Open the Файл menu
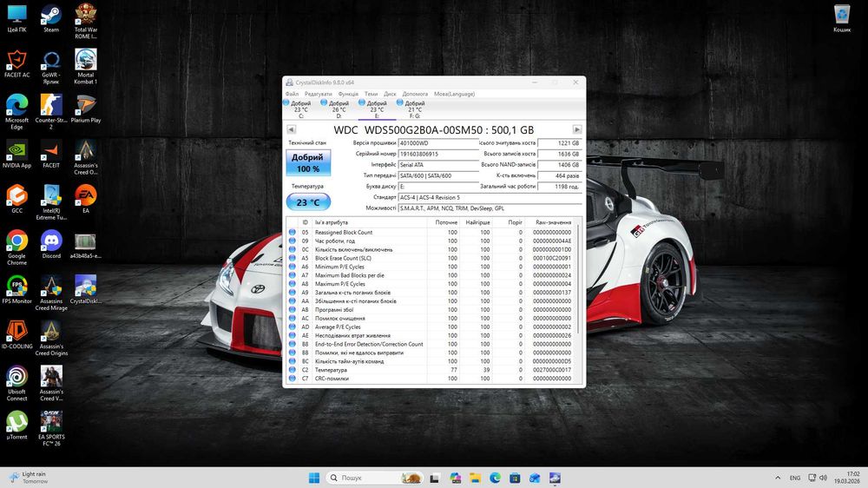This screenshot has width=868, height=488. [292, 94]
